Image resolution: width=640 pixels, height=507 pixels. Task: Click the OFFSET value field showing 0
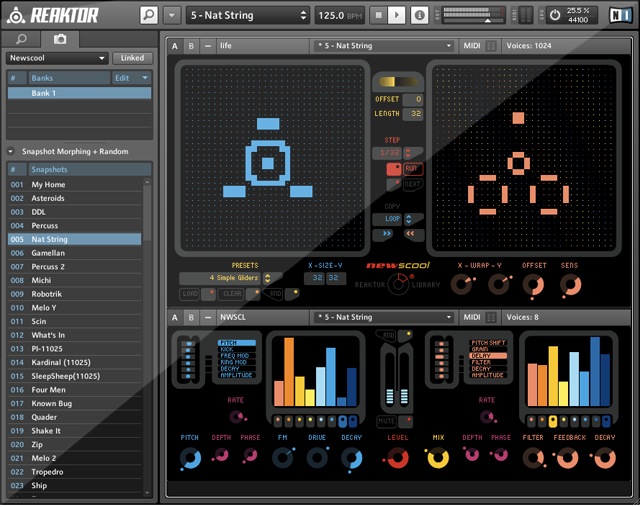(x=413, y=99)
